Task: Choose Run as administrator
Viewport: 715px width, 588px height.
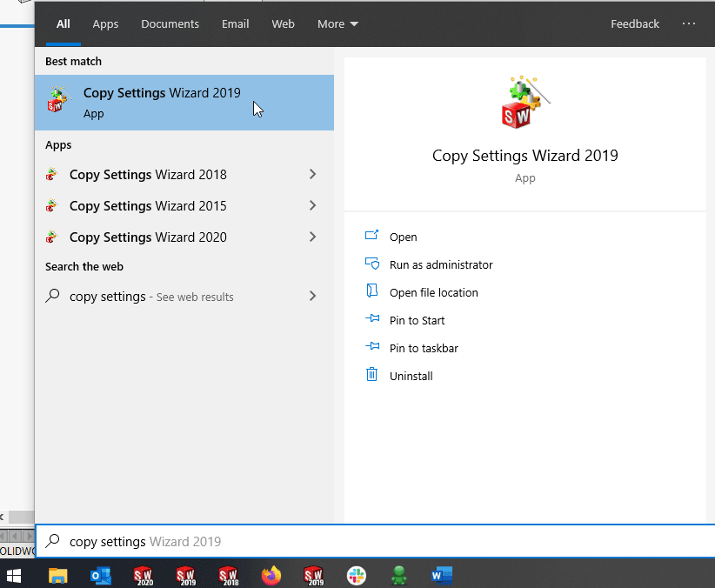Action: click(440, 265)
